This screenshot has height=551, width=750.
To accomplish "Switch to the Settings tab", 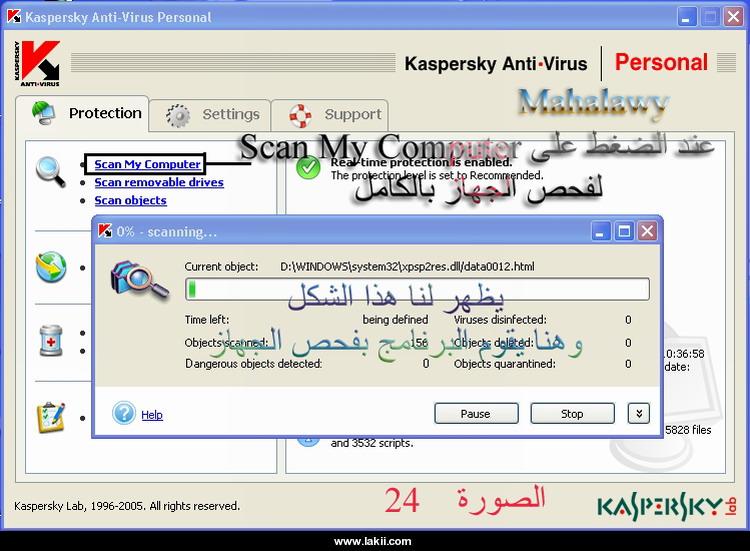I will (x=210, y=114).
